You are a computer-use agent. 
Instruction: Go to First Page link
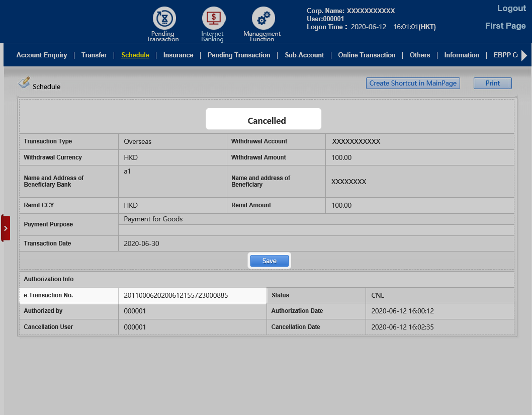coord(505,26)
